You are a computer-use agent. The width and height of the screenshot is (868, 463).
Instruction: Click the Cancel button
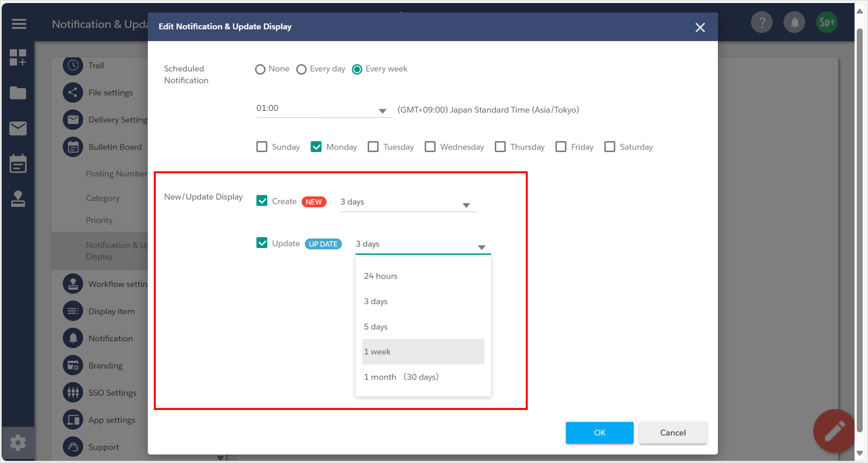click(673, 433)
